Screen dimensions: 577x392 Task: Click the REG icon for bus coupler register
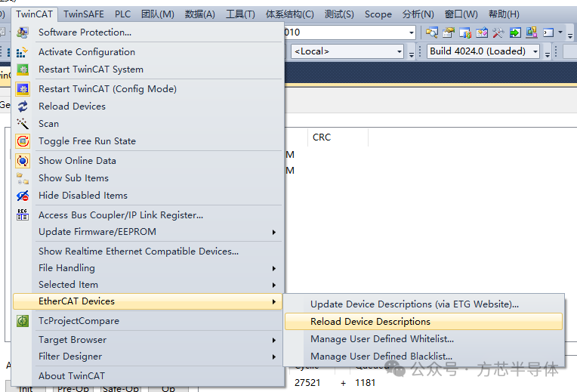23,215
